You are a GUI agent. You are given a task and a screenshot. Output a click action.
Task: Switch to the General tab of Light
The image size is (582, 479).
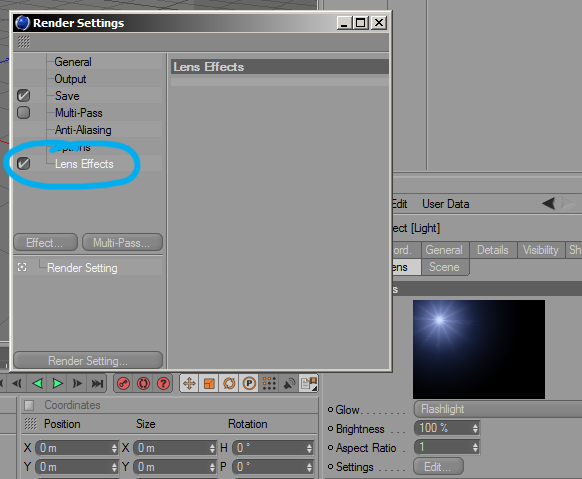(444, 250)
